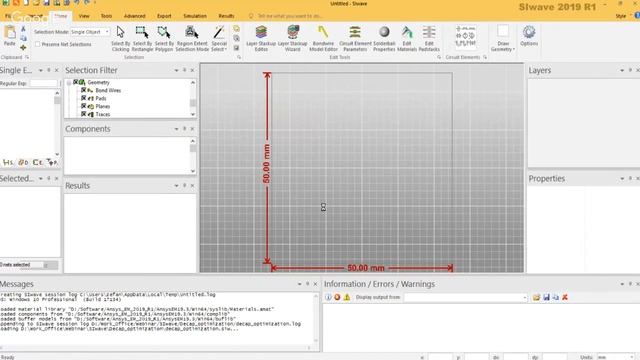Click the Tell me what you want search box
This screenshot has width=640, height=360.
[x=290, y=16]
